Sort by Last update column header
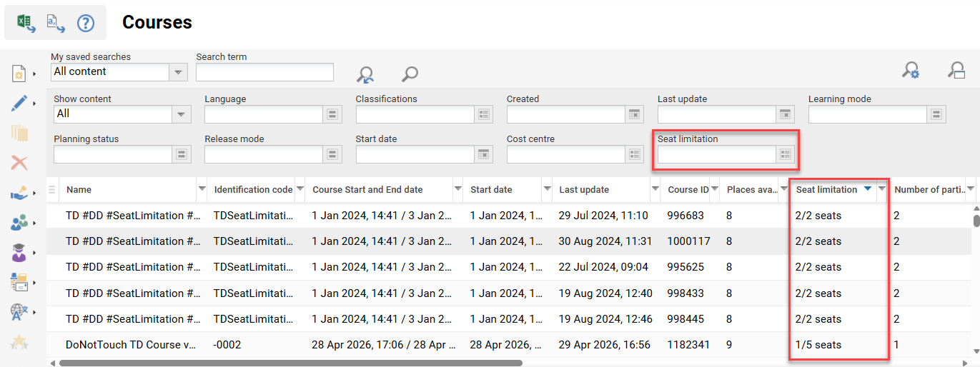The height and width of the screenshot is (367, 980). click(584, 190)
